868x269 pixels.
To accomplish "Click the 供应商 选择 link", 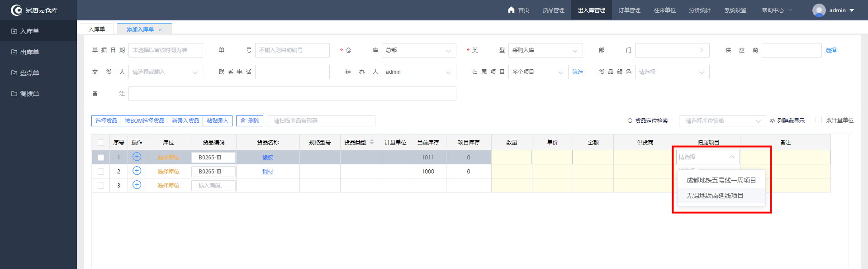I will [831, 50].
